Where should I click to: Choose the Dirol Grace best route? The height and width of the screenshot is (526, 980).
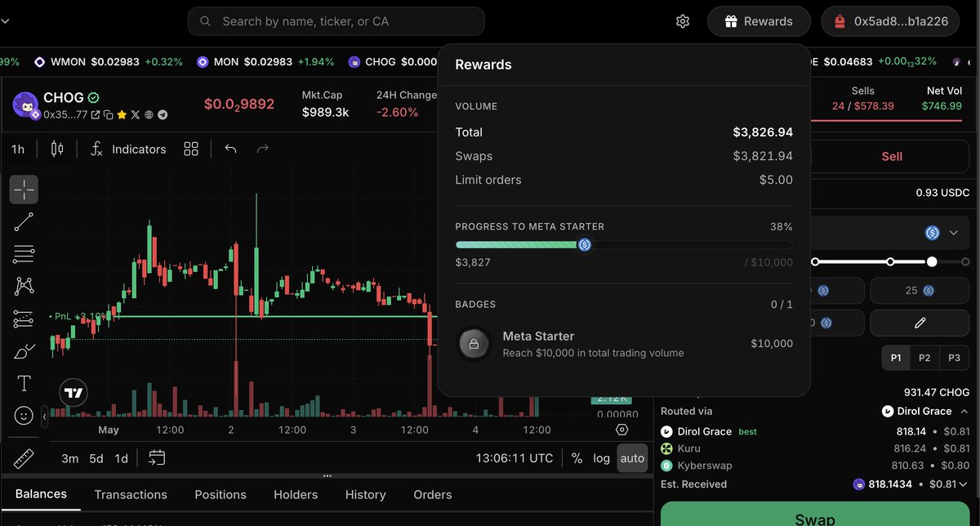tap(814, 431)
